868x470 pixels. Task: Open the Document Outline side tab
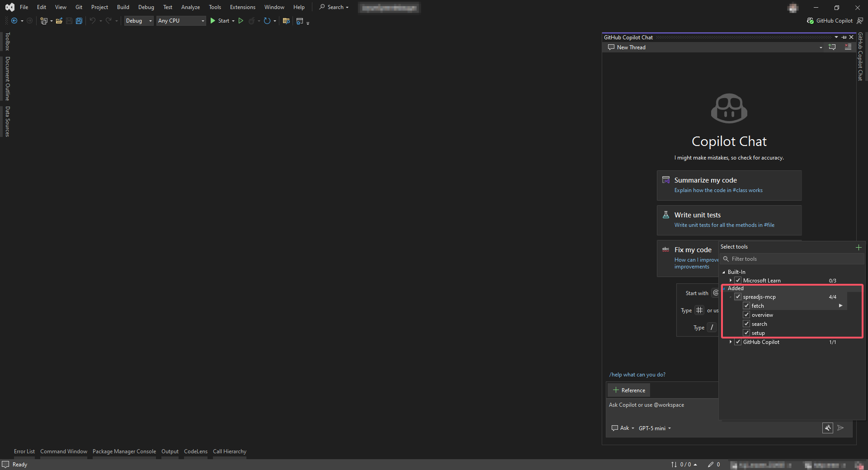[x=7, y=79]
